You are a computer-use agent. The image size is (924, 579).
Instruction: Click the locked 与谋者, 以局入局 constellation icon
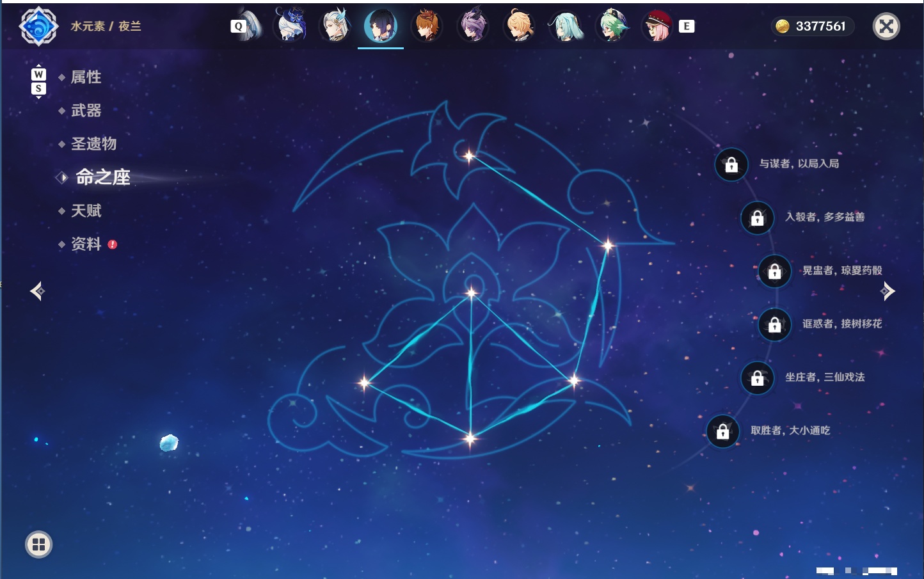tap(731, 164)
